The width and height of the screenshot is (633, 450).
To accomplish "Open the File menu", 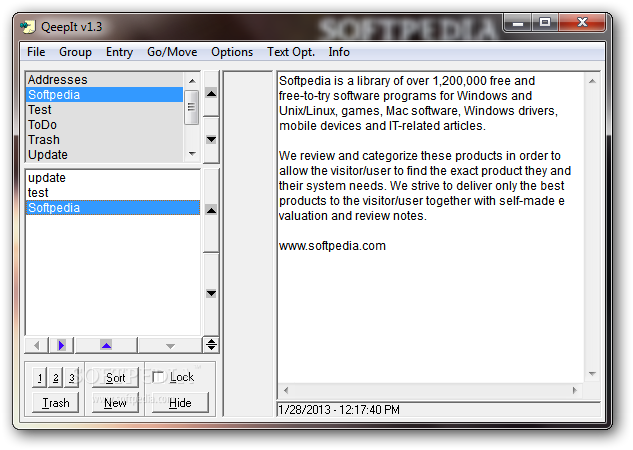I will [x=36, y=52].
